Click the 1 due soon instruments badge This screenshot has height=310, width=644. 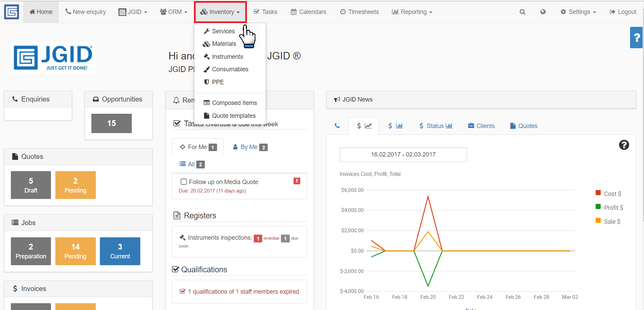pyautogui.click(x=285, y=239)
